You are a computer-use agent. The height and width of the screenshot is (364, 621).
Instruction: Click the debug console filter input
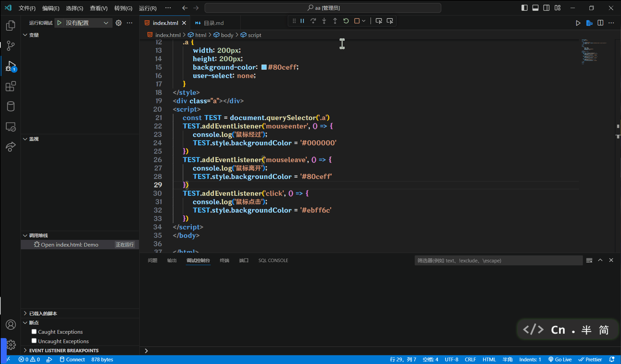[498, 260]
